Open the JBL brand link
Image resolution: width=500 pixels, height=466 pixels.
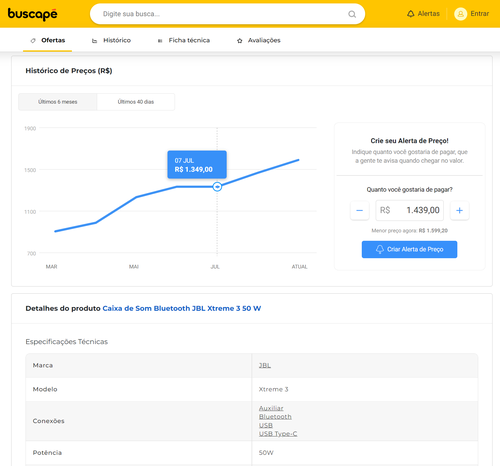point(265,365)
